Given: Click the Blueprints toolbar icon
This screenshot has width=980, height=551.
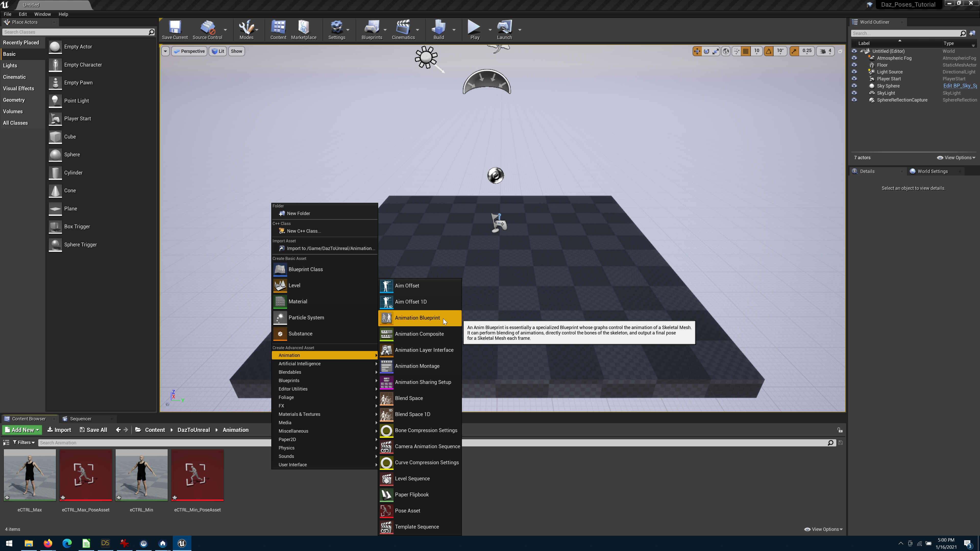Looking at the screenshot, I should pos(372,30).
